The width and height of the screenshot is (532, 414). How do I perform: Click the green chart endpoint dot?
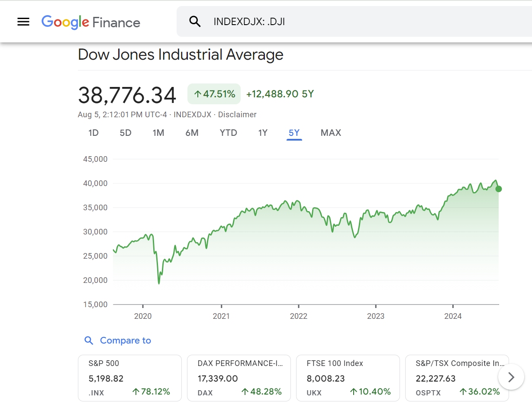pos(499,189)
